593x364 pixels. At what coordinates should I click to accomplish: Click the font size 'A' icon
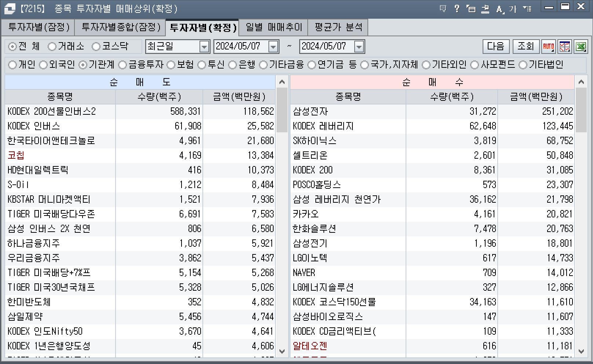(x=500, y=9)
